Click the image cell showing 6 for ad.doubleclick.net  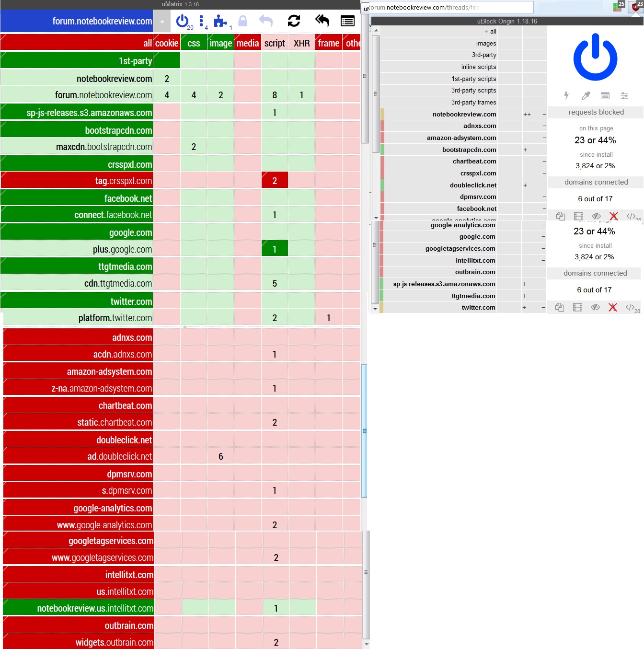coord(221,456)
